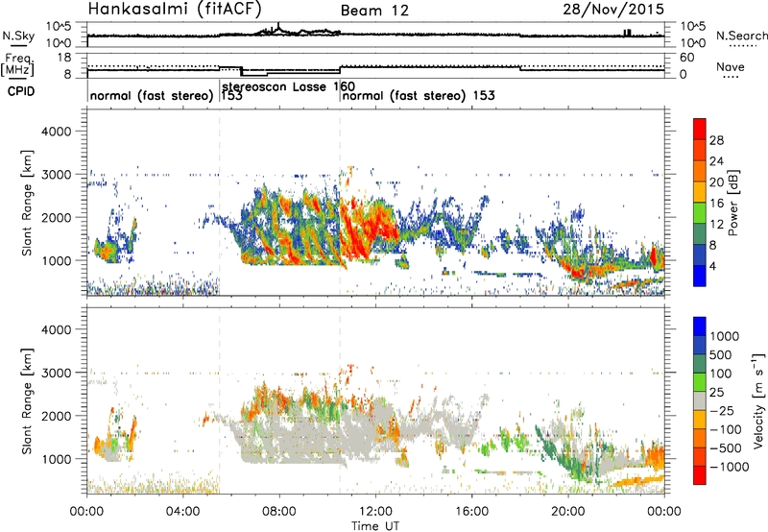Click the 16:00 time tick label
Viewport: 768px width, 532px height.
[471, 512]
